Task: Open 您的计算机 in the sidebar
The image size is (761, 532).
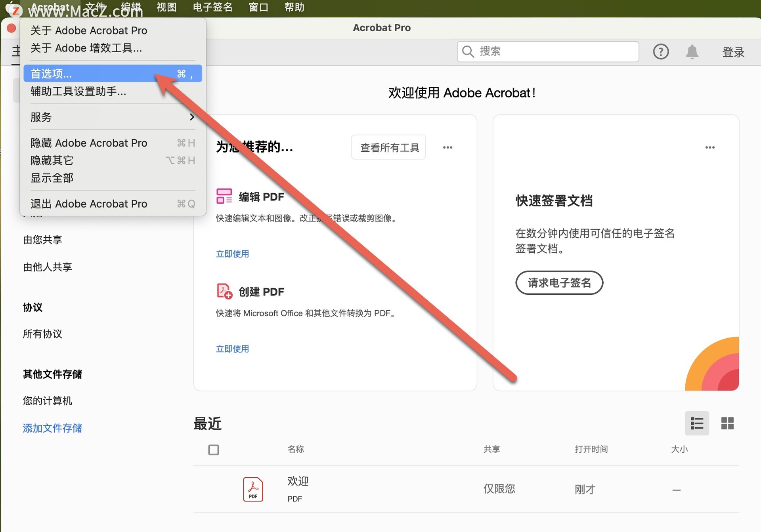Action: tap(48, 400)
